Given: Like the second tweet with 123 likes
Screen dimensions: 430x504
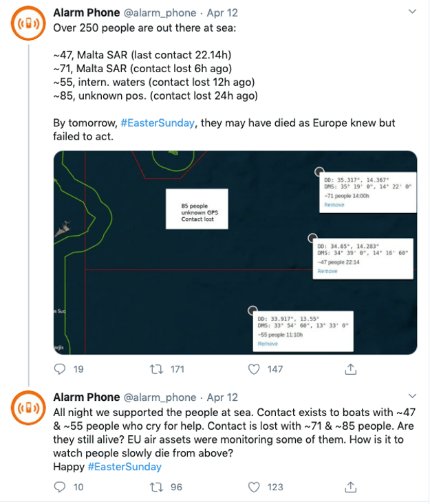Looking at the screenshot, I should 255,487.
